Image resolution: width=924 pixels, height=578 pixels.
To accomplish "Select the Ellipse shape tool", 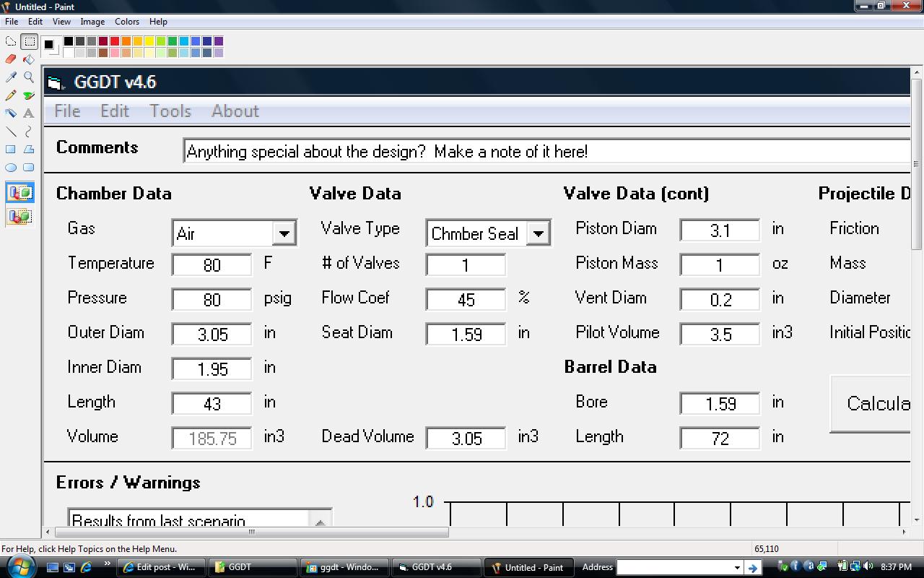I will click(x=11, y=167).
